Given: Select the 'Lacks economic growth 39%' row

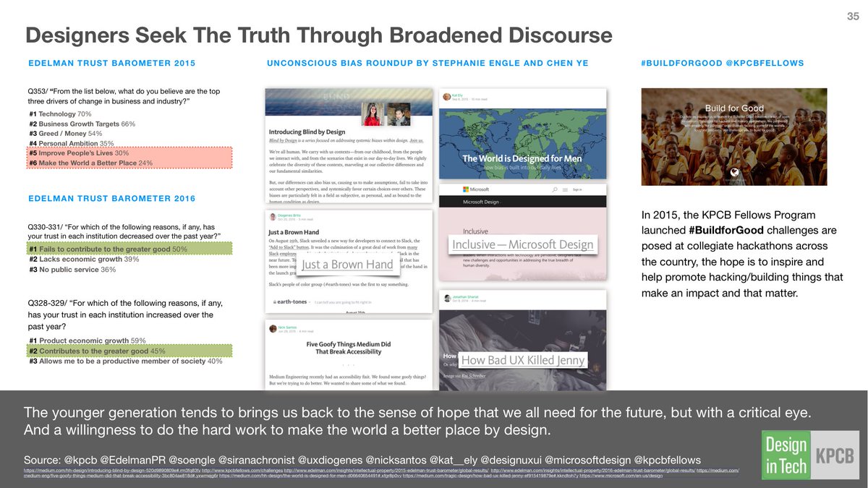Looking at the screenshot, I should (x=84, y=259).
